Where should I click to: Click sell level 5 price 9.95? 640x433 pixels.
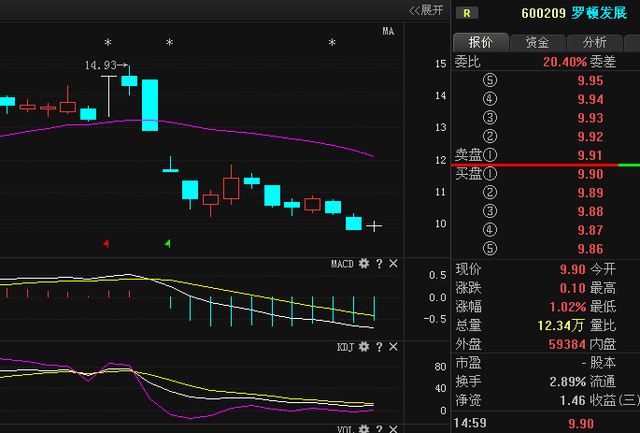click(590, 81)
